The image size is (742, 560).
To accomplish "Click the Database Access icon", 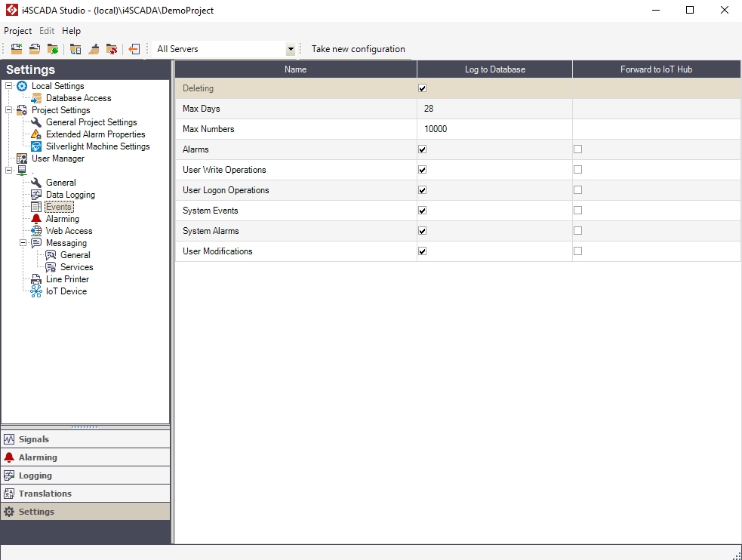I will click(36, 98).
